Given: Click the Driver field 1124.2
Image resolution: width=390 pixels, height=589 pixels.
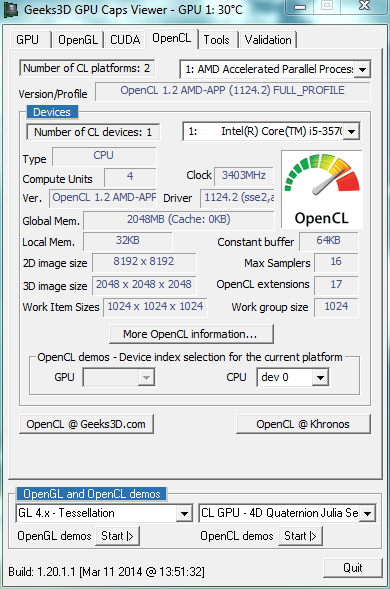Looking at the screenshot, I should tap(237, 198).
